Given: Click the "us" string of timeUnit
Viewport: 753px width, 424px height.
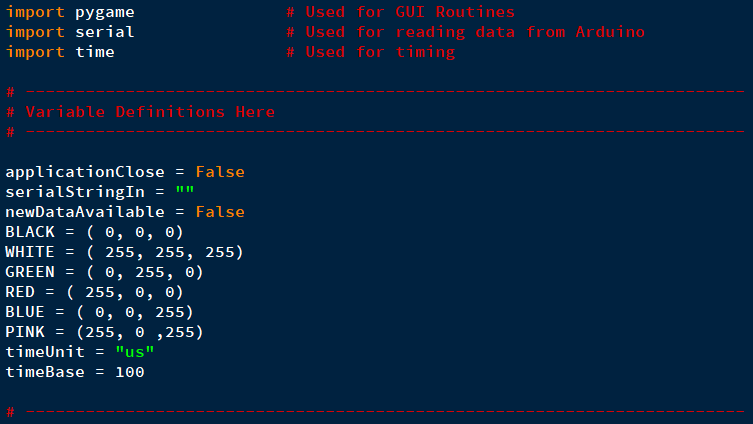Looking at the screenshot, I should [x=135, y=352].
